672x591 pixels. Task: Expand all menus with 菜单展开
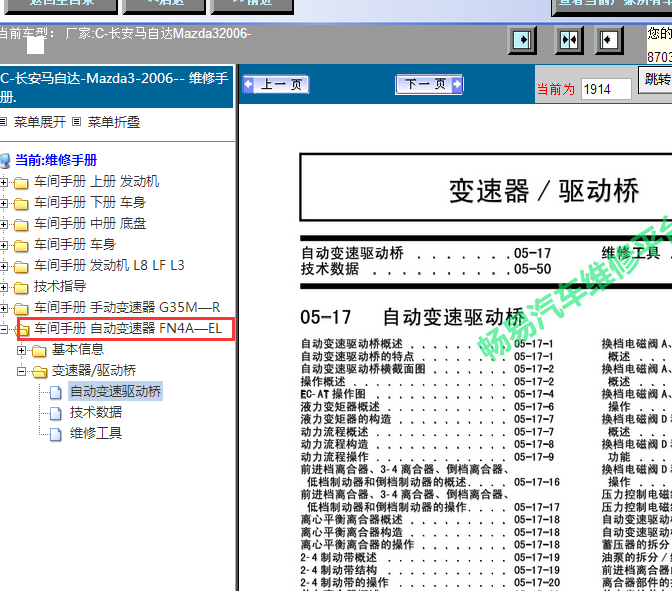40,122
